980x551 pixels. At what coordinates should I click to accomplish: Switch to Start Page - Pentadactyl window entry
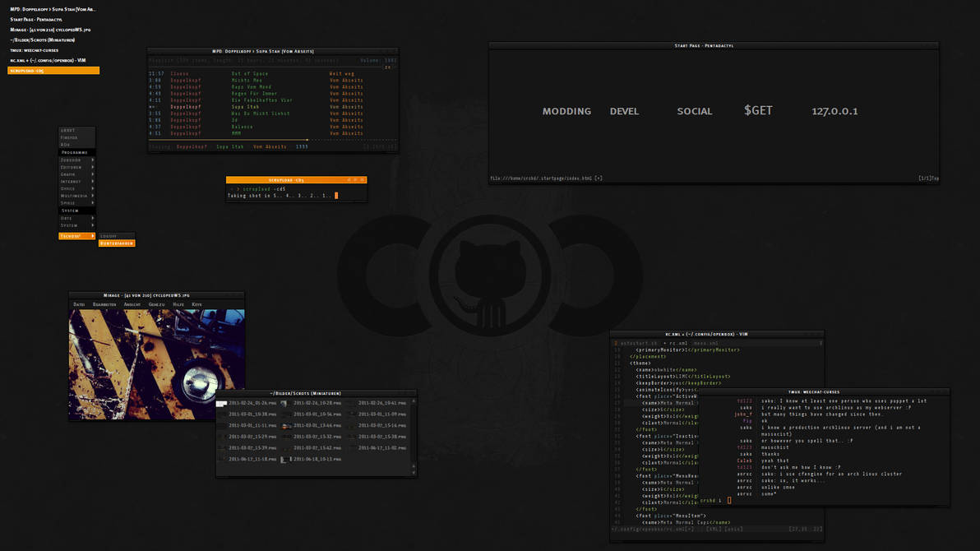(x=36, y=20)
